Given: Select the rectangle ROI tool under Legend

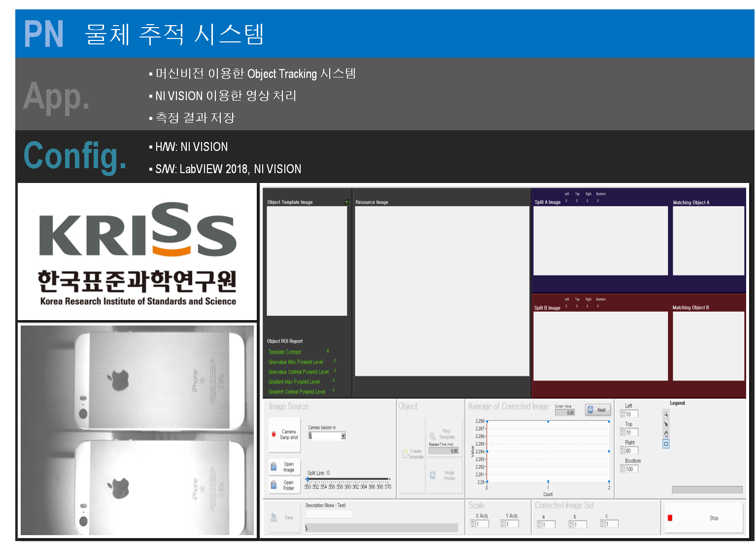Looking at the screenshot, I should coord(666,444).
